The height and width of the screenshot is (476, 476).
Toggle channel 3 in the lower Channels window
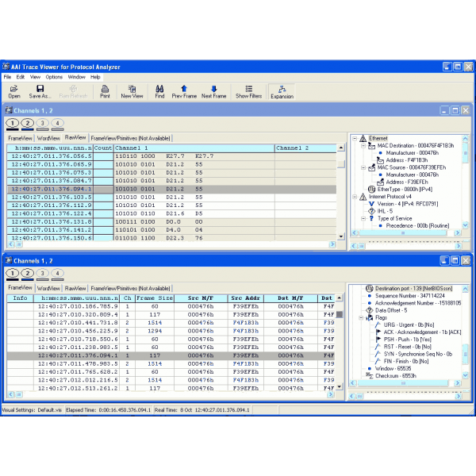point(43,273)
